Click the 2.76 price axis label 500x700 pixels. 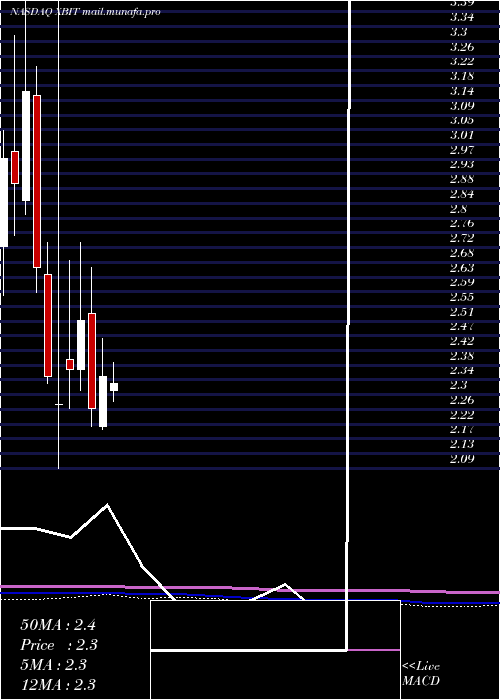[462, 223]
